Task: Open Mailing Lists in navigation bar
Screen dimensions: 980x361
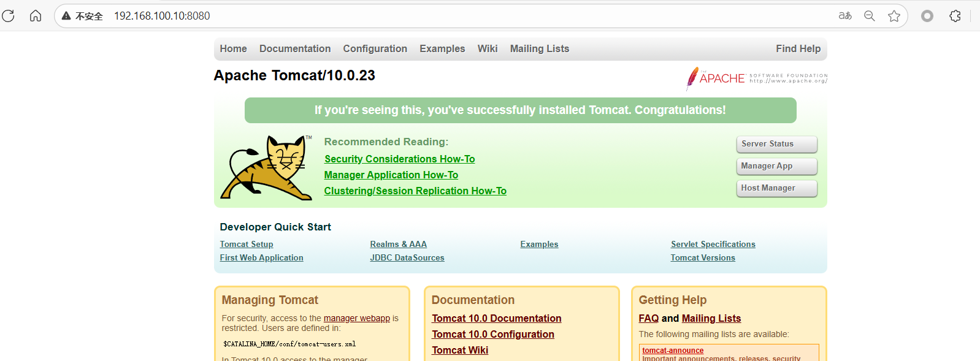Action: click(x=540, y=48)
